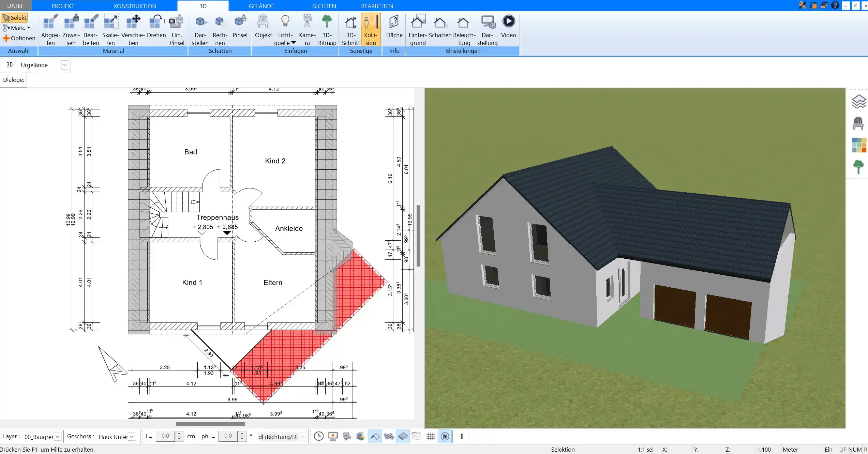Click the film camera icon in bottom toolbar

(347, 436)
